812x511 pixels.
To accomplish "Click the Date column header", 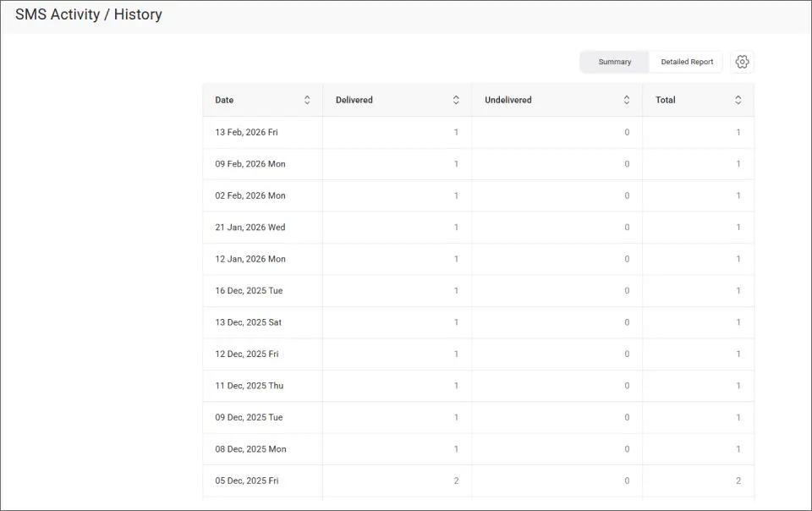I will tap(223, 99).
